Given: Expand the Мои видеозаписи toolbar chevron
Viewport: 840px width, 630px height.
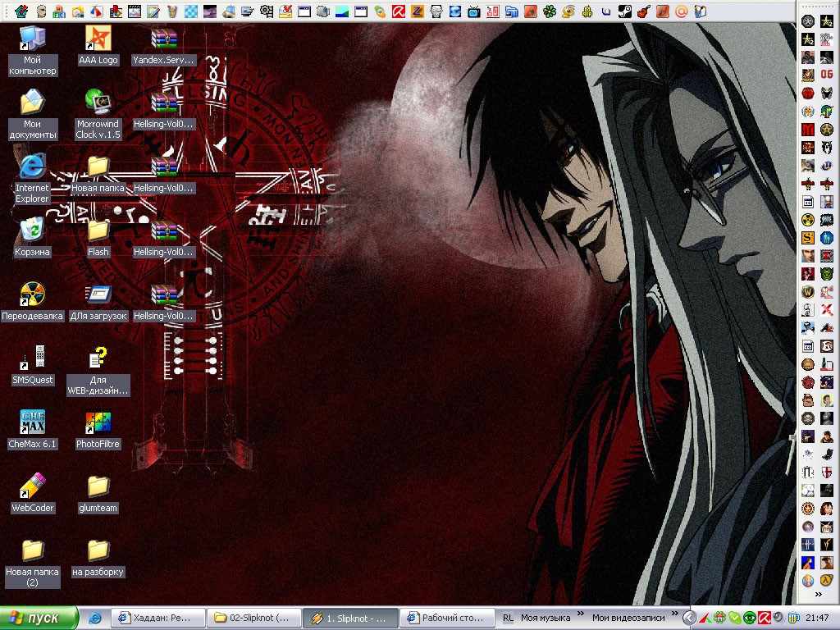Looking at the screenshot, I should point(675,614).
